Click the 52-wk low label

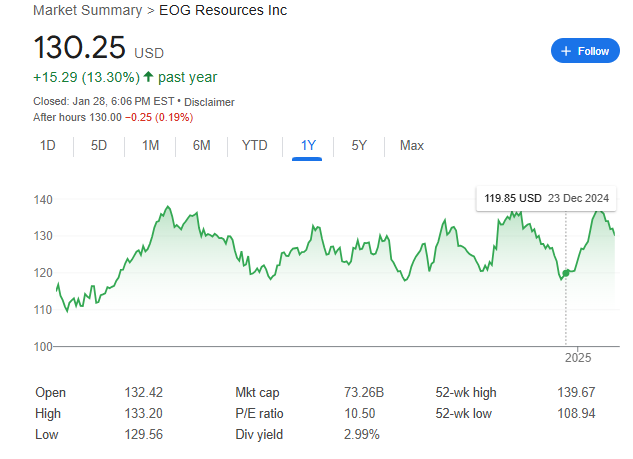pyautogui.click(x=463, y=413)
